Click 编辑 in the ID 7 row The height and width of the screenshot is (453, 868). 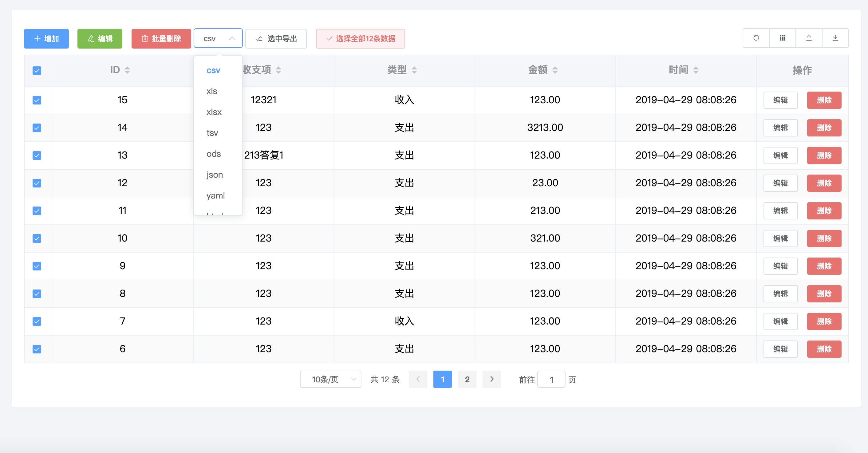pyautogui.click(x=780, y=321)
